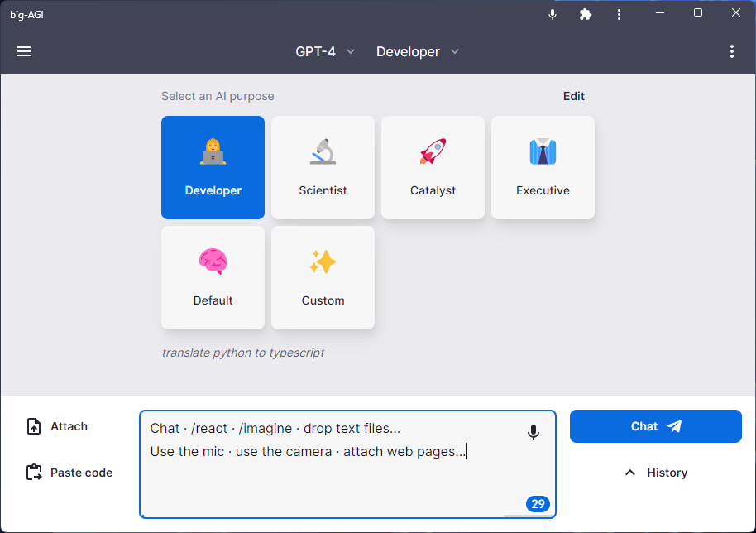Open the title bar three-dot menu
The image size is (756, 533).
click(x=619, y=14)
